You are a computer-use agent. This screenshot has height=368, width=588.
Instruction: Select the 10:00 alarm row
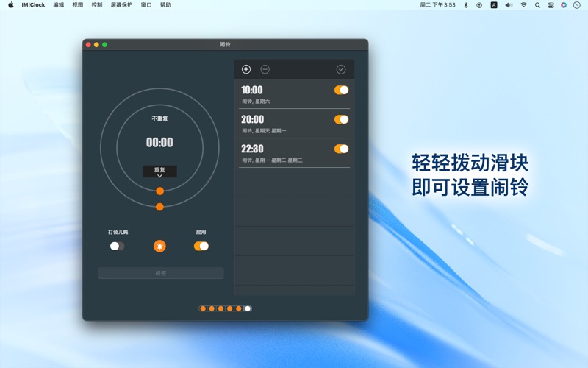coord(295,94)
